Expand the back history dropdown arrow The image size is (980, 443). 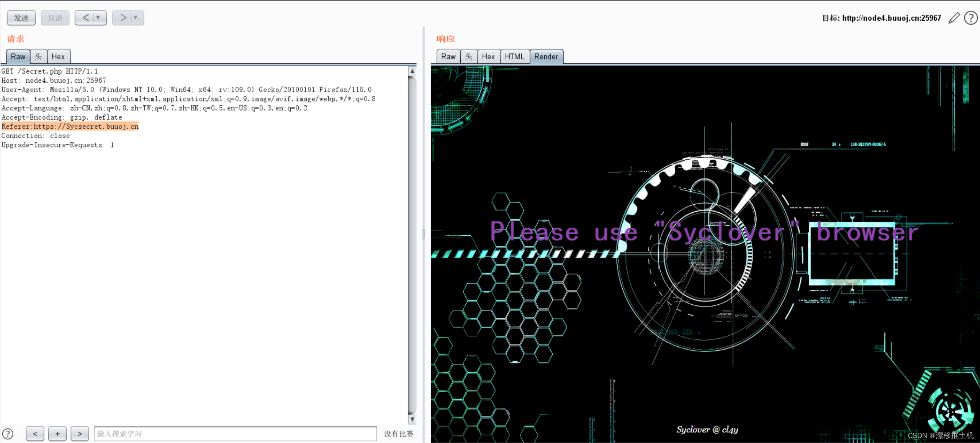pyautogui.click(x=98, y=18)
